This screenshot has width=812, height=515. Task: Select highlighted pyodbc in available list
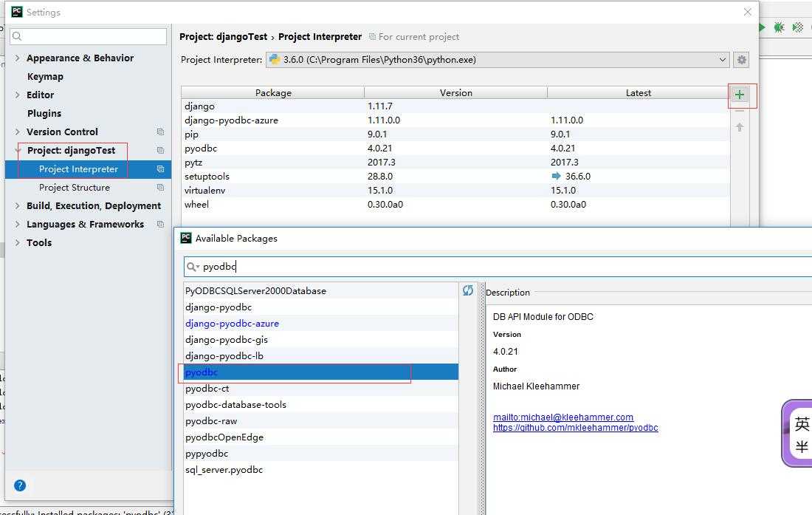[321, 372]
